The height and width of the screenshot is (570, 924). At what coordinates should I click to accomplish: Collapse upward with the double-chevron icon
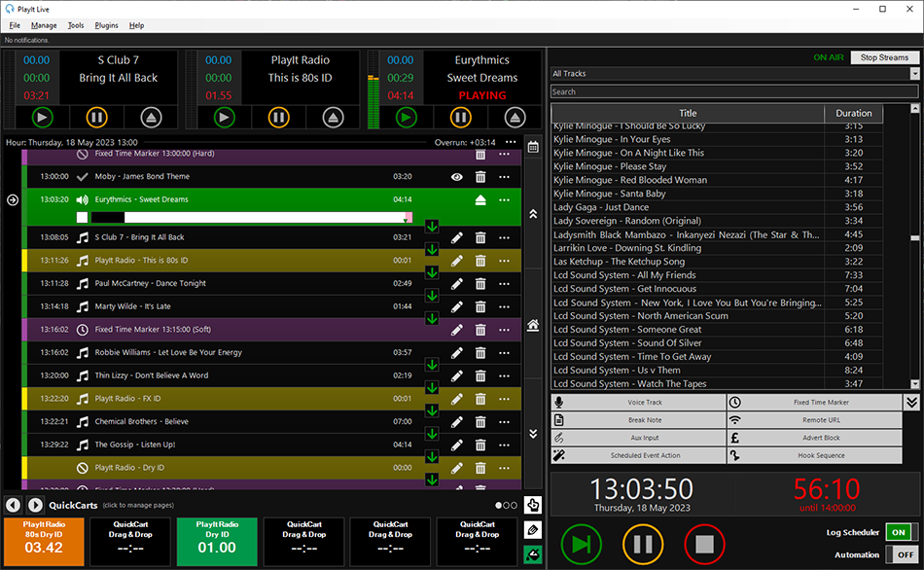coord(533,214)
